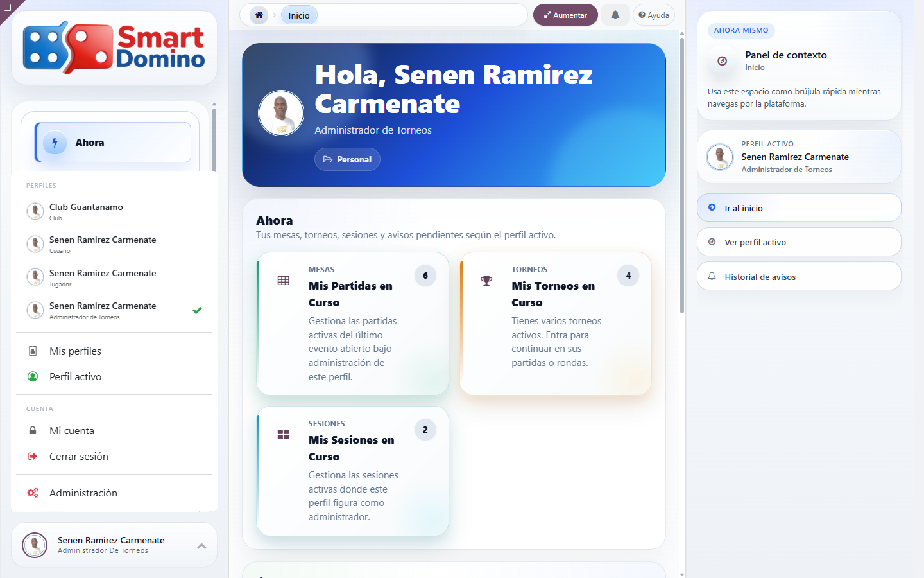Screen dimensions: 924x578
Task: Click the red Cerrar sesión icon
Action: [x=33, y=456]
